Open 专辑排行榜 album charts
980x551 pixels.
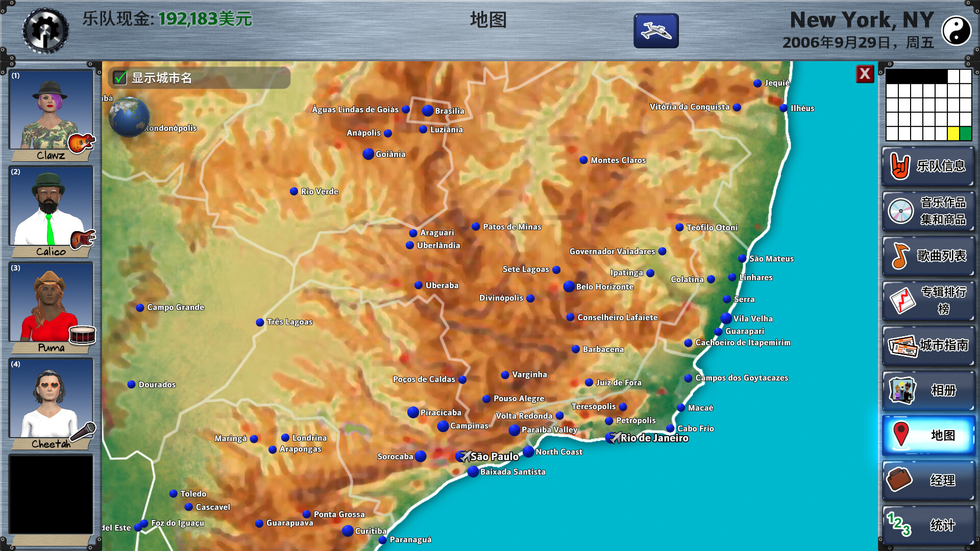(928, 300)
